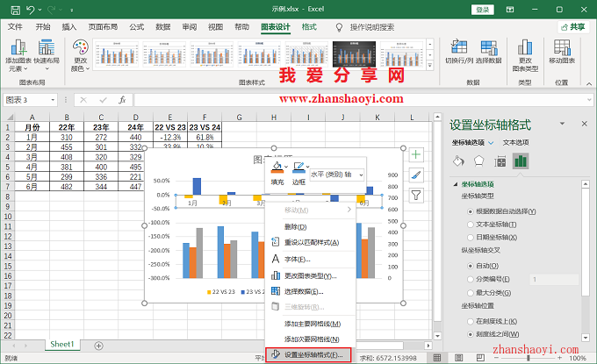Expand the formula bar arrow
Viewport: 597px width, 364px height.
click(x=589, y=100)
